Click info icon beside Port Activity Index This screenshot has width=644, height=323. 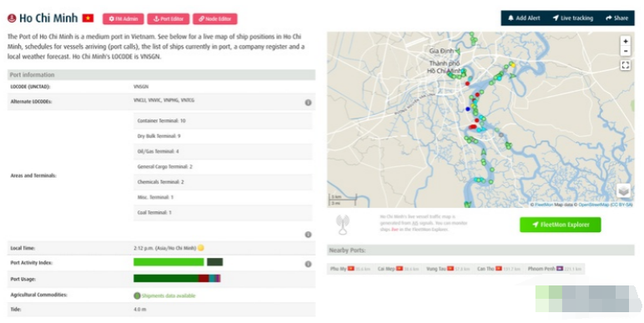pos(308,264)
